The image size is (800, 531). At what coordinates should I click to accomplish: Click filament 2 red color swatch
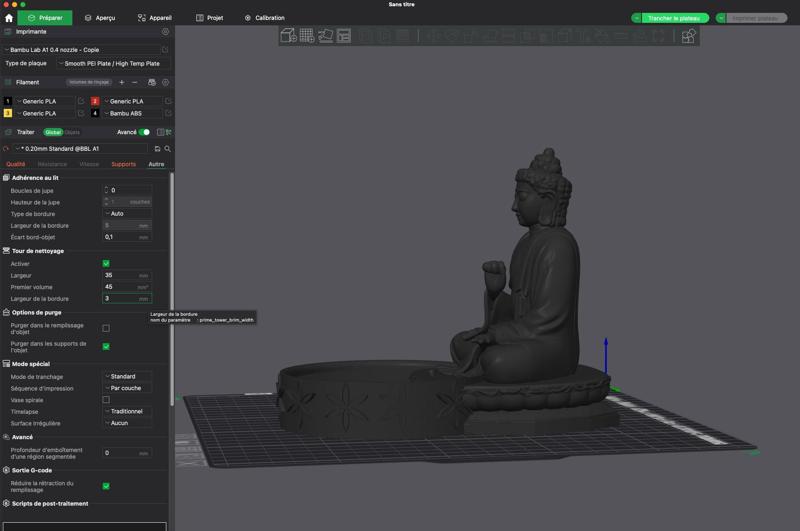[95, 101]
